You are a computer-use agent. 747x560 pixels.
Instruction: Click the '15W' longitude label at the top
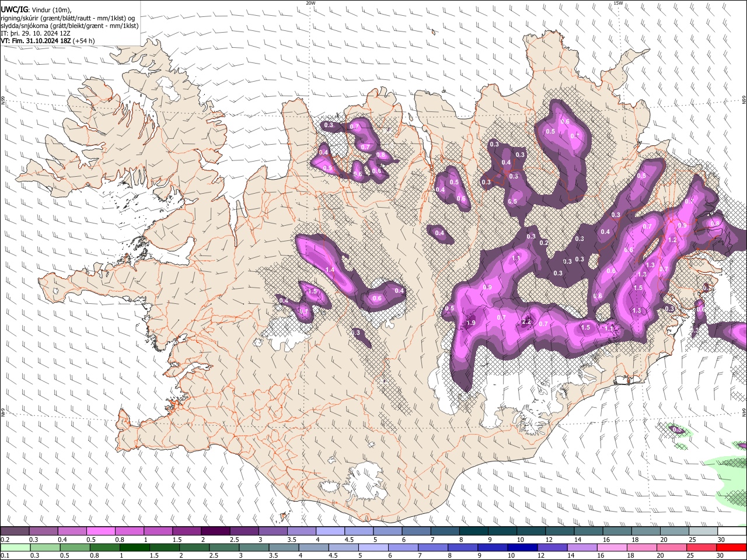[618, 3]
